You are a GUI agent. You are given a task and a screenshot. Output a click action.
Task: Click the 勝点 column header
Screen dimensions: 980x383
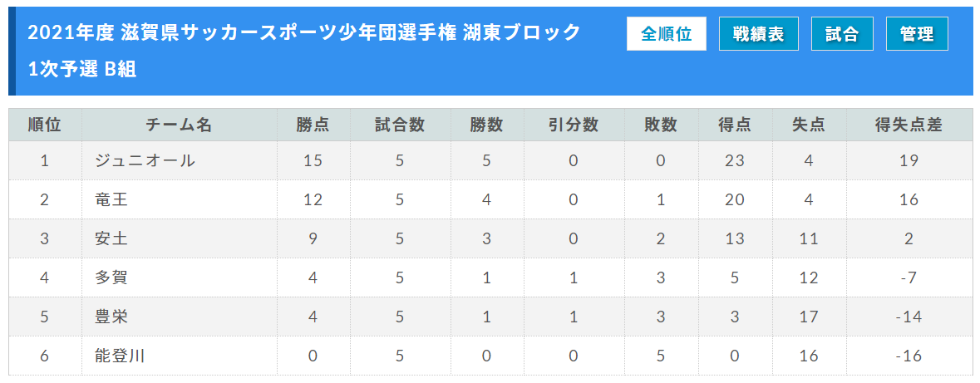(313, 125)
